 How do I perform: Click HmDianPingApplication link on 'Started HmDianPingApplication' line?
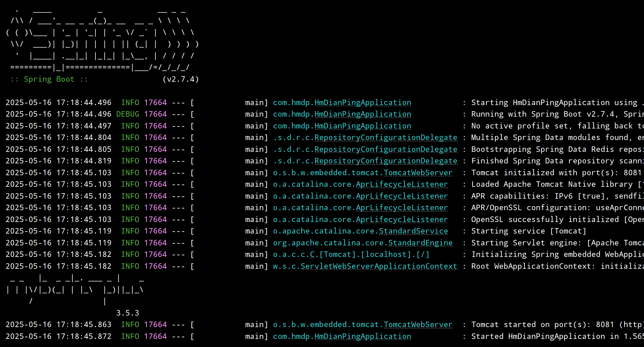point(363,337)
